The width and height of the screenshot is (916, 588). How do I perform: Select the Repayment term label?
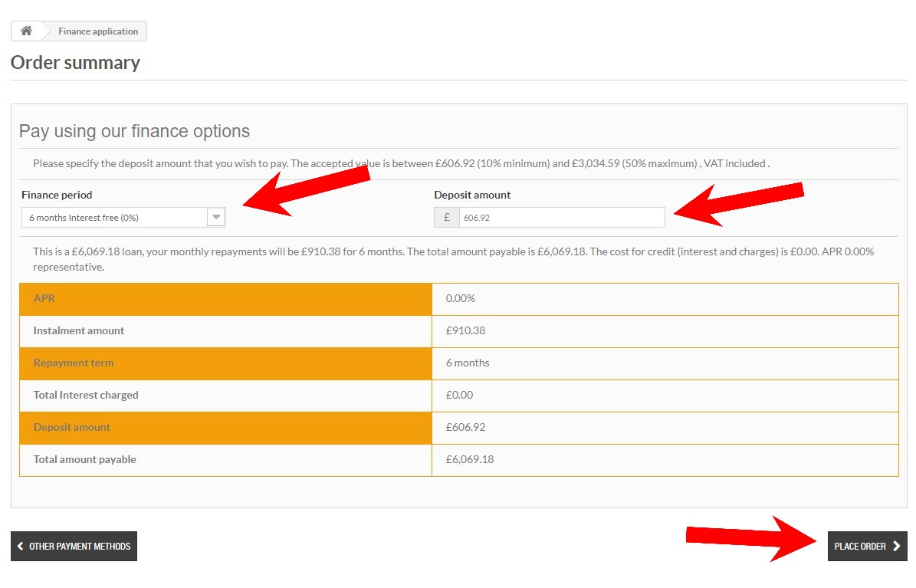point(74,363)
